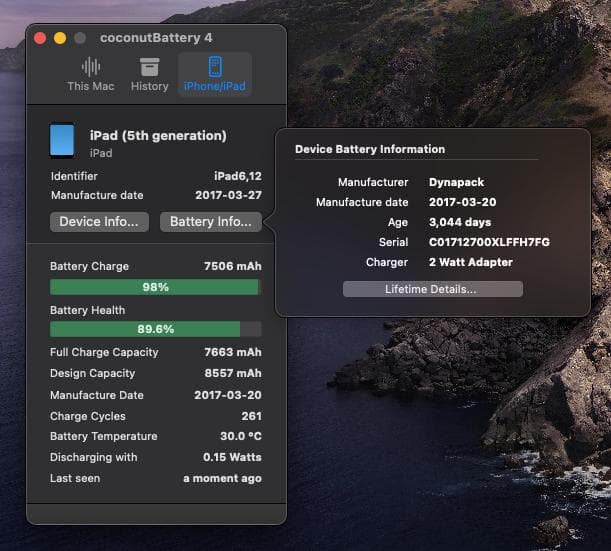This screenshot has width=611, height=551.
Task: Open the This Mac waveform icon
Action: pyautogui.click(x=91, y=67)
